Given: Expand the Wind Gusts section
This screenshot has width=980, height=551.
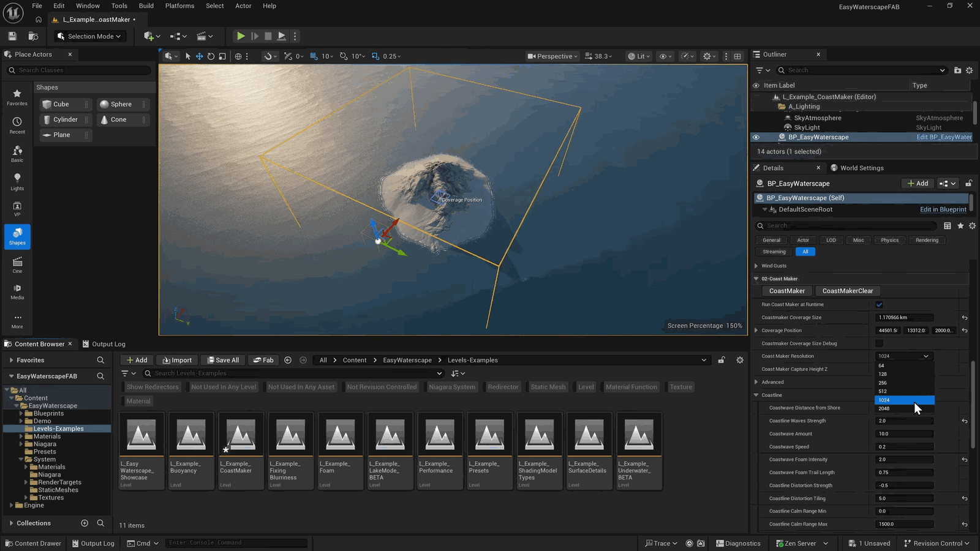Looking at the screenshot, I should (756, 266).
